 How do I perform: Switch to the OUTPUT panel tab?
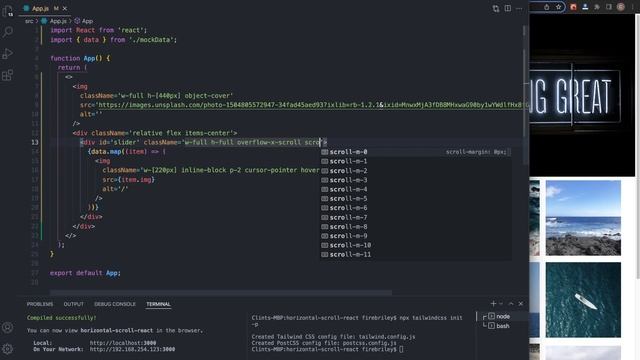point(73,304)
